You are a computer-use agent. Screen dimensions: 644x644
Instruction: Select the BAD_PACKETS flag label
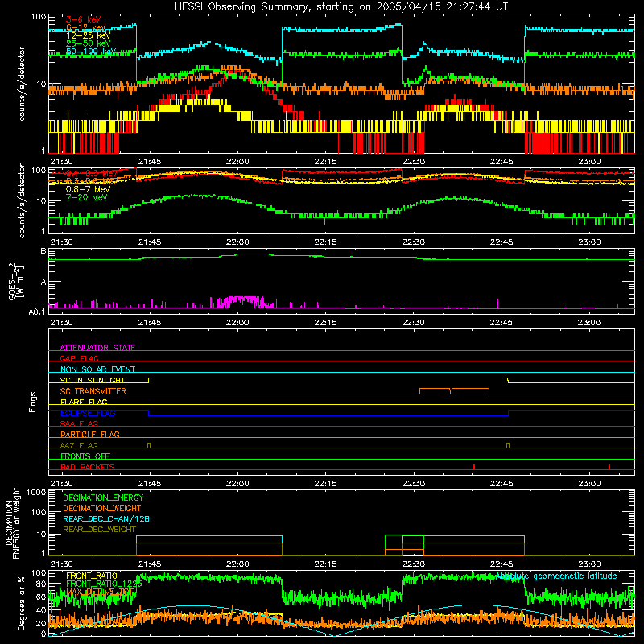[x=88, y=467]
